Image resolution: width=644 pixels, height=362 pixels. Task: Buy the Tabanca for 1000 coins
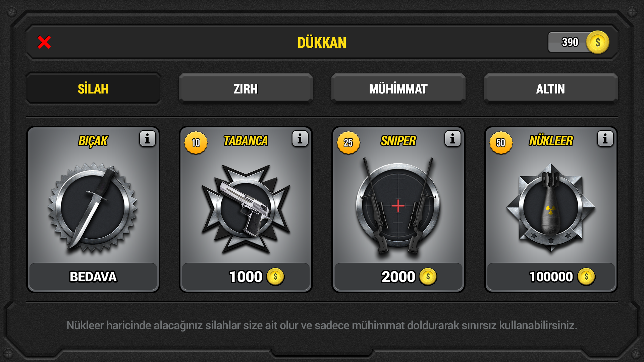[x=246, y=277]
